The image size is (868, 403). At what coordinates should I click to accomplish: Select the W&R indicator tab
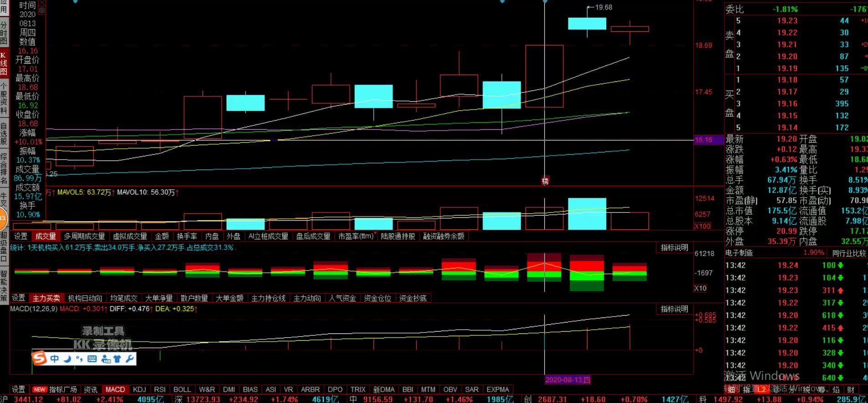(207, 389)
